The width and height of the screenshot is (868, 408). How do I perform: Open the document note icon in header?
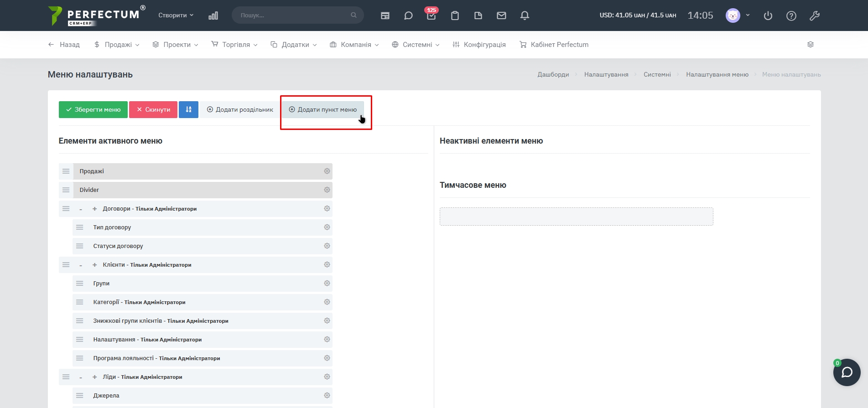click(x=478, y=15)
